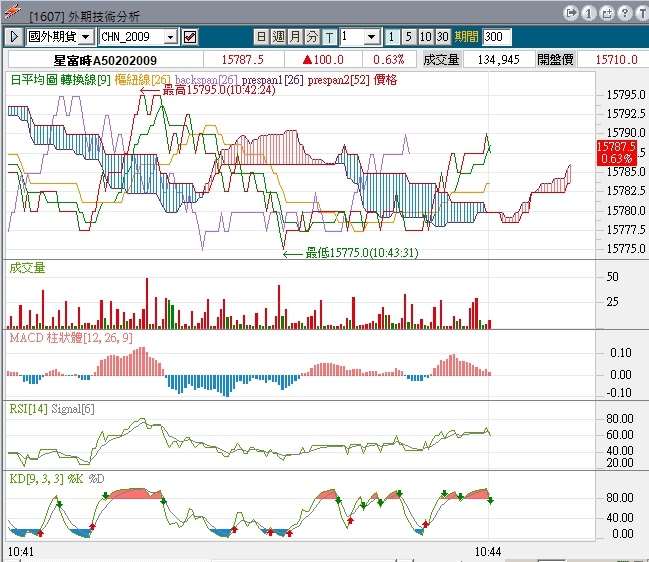Viewport: 649px width, 562px height.
Task: Select the 5-minute interval button
Action: click(409, 37)
